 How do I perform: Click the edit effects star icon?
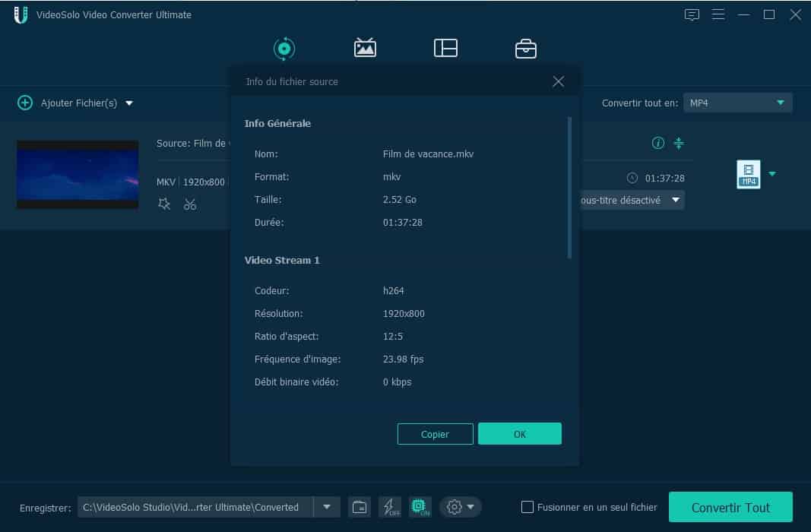(x=164, y=204)
